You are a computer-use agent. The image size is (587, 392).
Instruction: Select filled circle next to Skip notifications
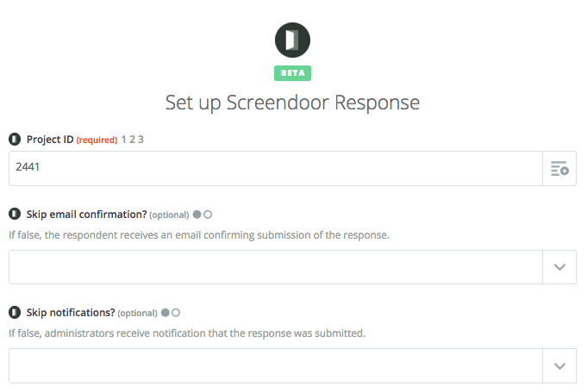(x=165, y=313)
